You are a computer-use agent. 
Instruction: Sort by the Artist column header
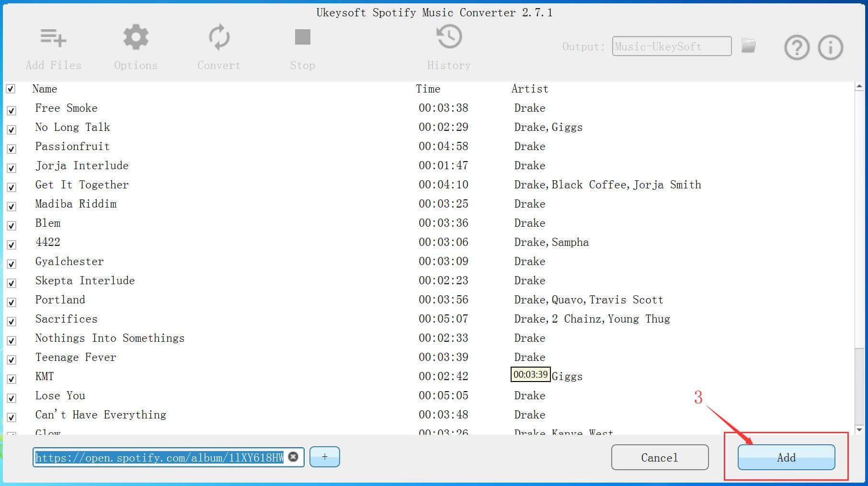[x=529, y=89]
